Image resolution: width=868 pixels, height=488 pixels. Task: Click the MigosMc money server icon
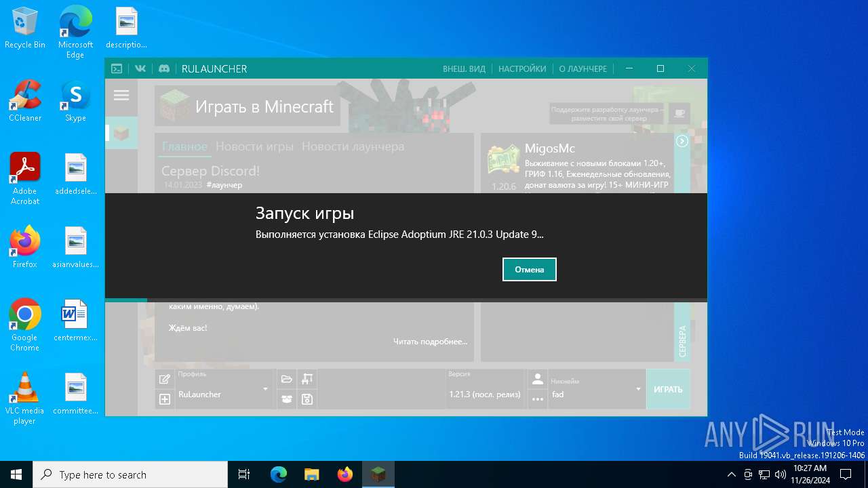coord(503,160)
